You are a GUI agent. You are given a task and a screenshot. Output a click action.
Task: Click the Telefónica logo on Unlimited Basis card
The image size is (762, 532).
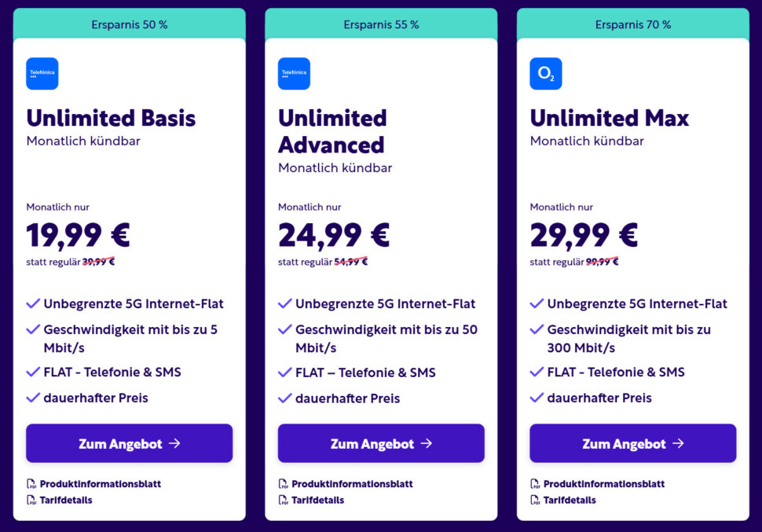[42, 73]
